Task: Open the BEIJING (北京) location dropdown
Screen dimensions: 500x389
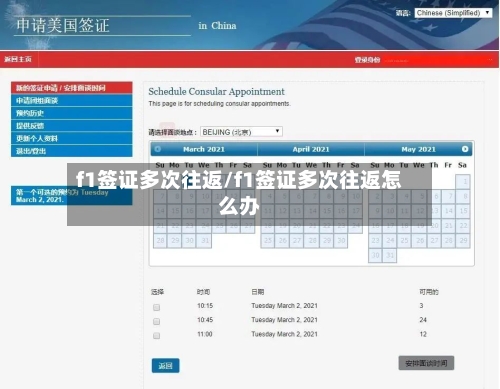Action: click(x=242, y=132)
